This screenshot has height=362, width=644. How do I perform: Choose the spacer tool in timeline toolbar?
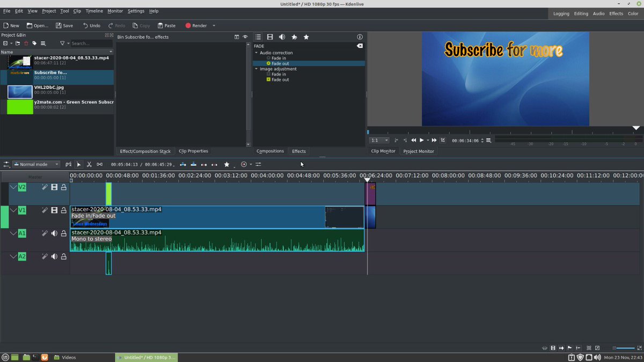[99, 164]
